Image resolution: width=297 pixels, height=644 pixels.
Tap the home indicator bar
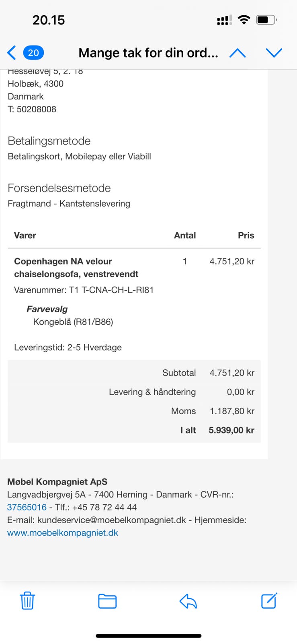click(x=148, y=636)
